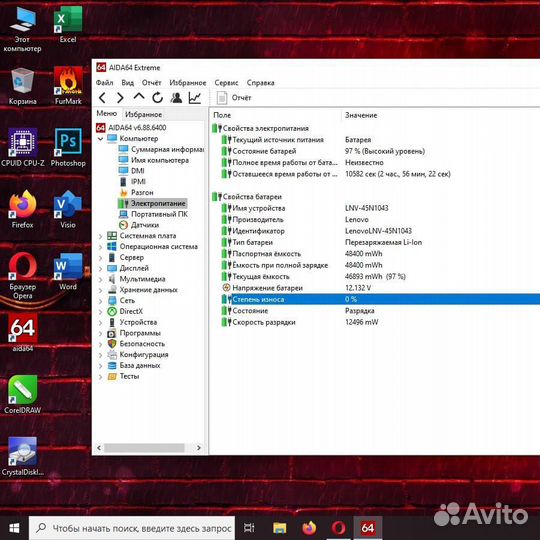The width and height of the screenshot is (540, 540).
Task: Collapse the Компьютер tree node
Action: point(100,139)
